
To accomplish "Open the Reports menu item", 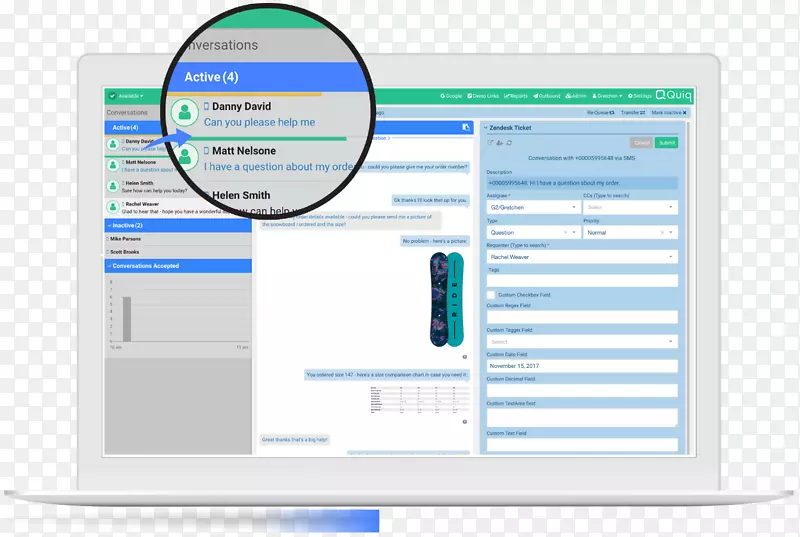I will coord(516,96).
